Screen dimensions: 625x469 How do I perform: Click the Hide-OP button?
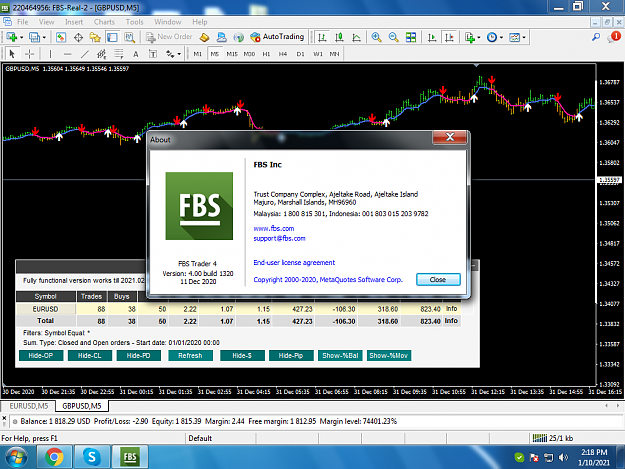coord(41,355)
